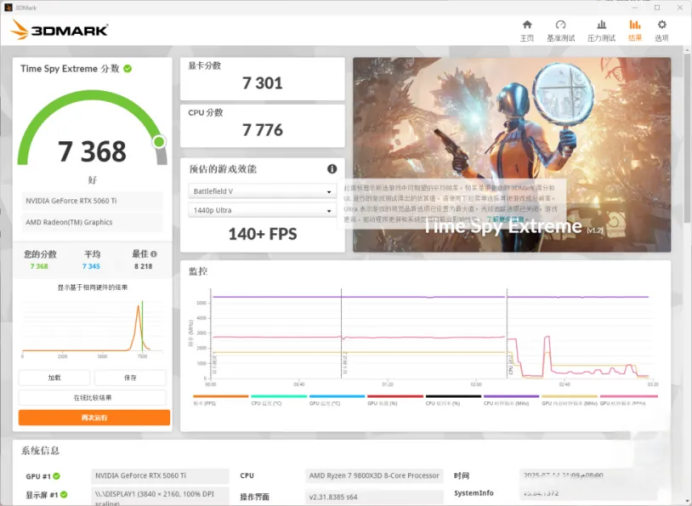This screenshot has height=506, width=692.
Task: Open the 主页 home icon
Action: (527, 25)
